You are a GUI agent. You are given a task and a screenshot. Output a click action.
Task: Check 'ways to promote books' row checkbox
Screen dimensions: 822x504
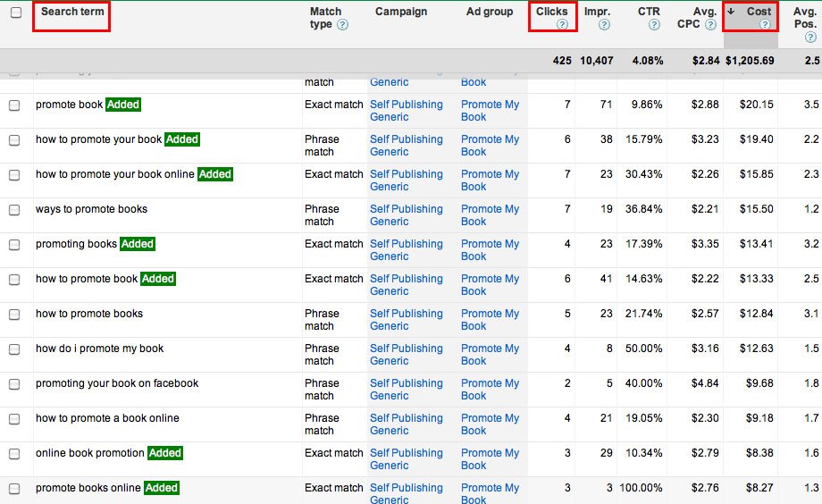click(x=14, y=210)
